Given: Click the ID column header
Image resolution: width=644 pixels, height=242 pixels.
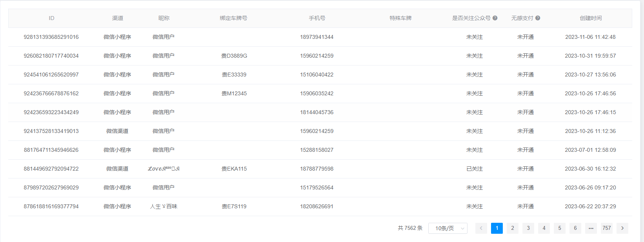Looking at the screenshot, I should point(51,18).
